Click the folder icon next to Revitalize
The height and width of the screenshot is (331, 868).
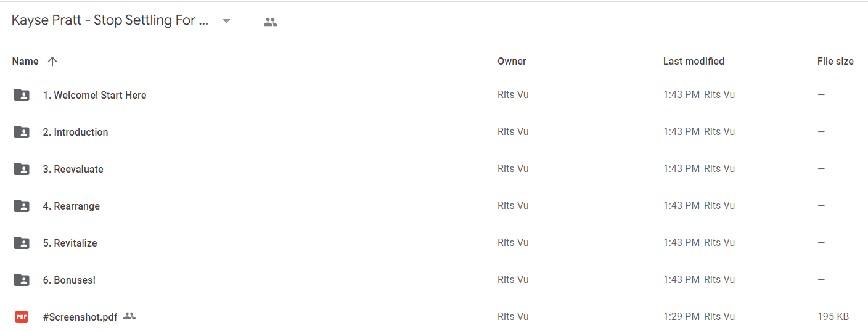click(x=22, y=243)
